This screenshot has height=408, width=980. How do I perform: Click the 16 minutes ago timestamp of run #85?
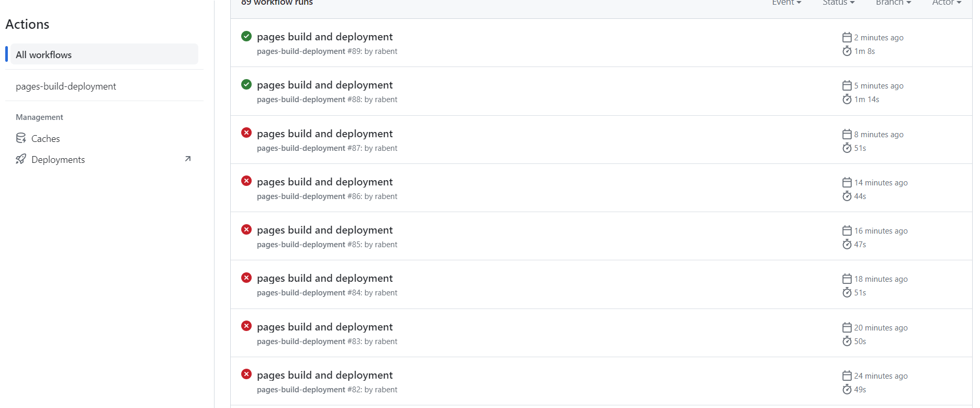pos(881,231)
